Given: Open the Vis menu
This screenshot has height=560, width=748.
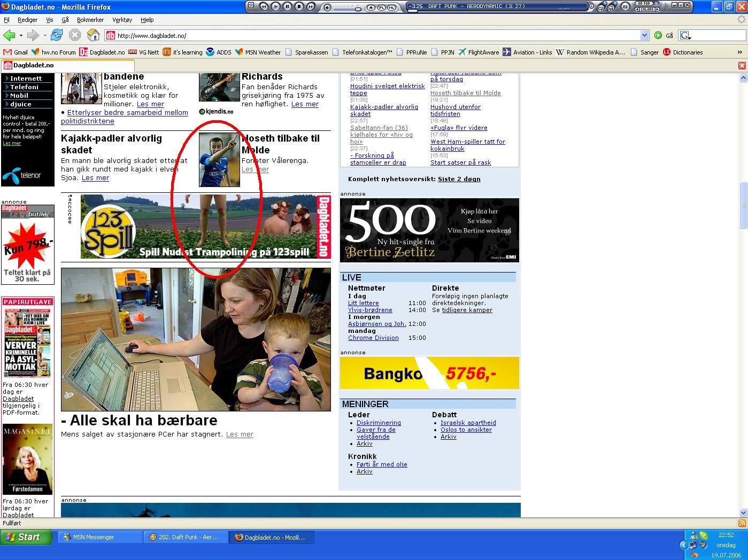Looking at the screenshot, I should click(50, 20).
